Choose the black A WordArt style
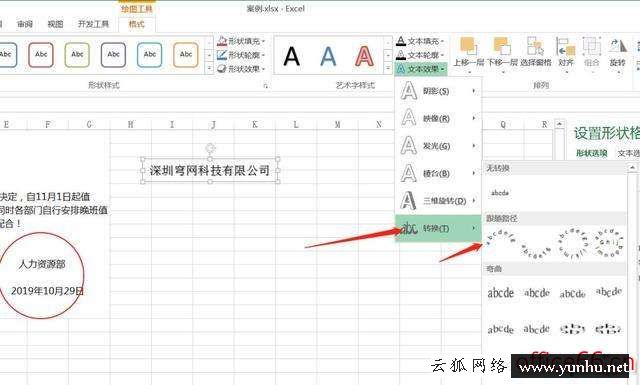Image resolution: width=640 pixels, height=385 pixels. click(291, 56)
